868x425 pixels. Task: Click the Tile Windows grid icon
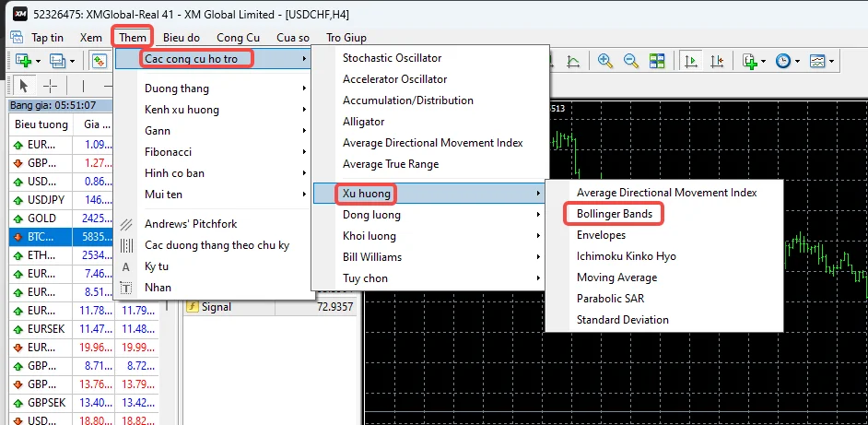pyautogui.click(x=657, y=61)
